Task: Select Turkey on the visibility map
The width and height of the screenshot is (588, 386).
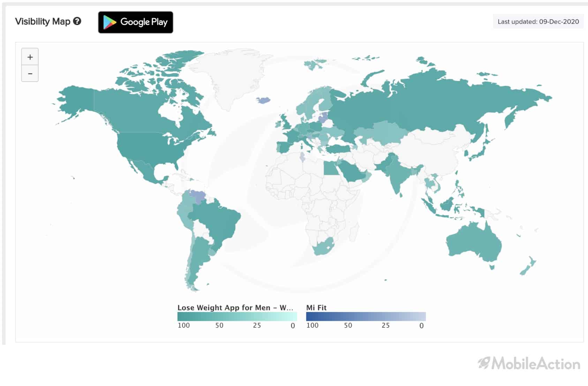Action: (x=338, y=148)
